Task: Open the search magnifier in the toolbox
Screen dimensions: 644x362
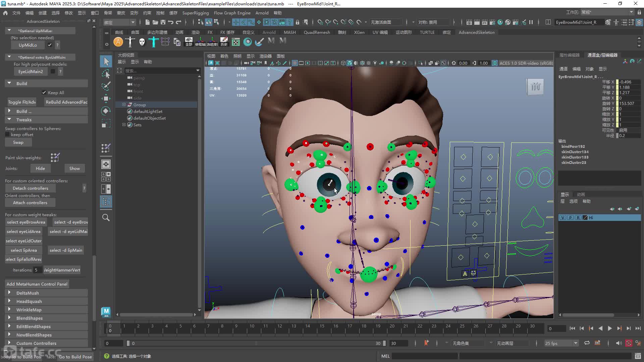Action: (x=106, y=218)
